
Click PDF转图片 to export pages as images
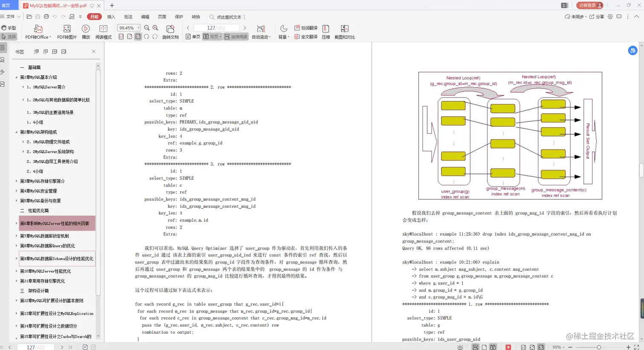point(66,31)
